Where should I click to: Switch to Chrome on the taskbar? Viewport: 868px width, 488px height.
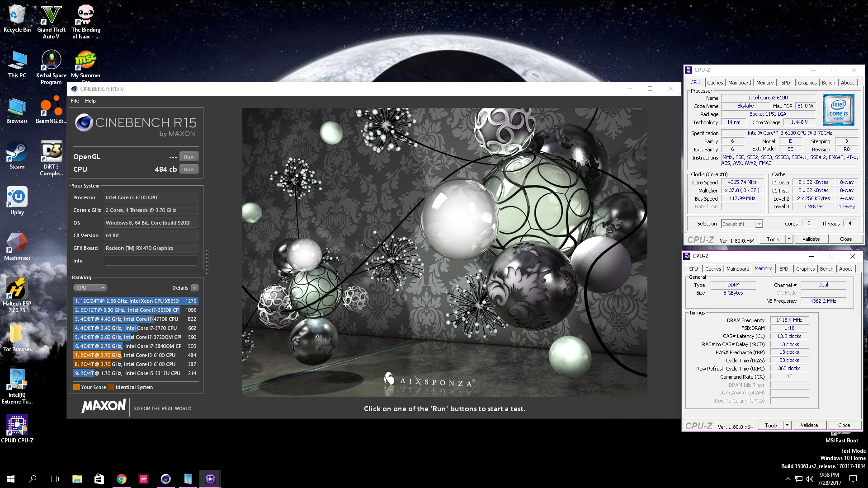click(x=121, y=479)
